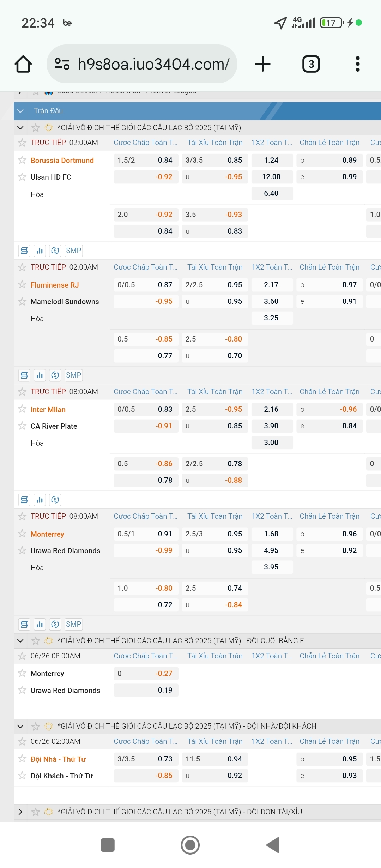Tap the browser home icon
The height and width of the screenshot is (868, 381).
coord(23,64)
